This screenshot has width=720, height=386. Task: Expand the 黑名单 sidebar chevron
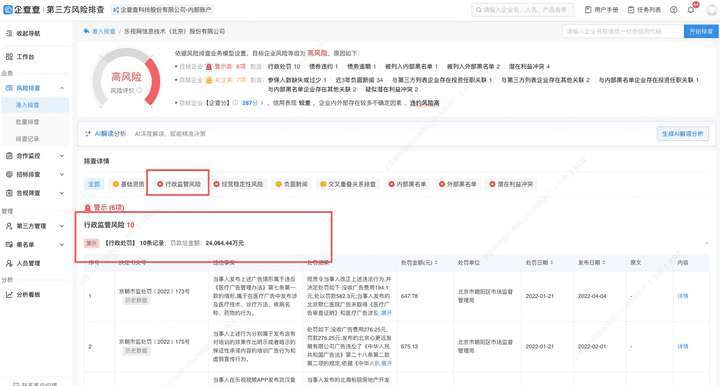tap(62, 245)
